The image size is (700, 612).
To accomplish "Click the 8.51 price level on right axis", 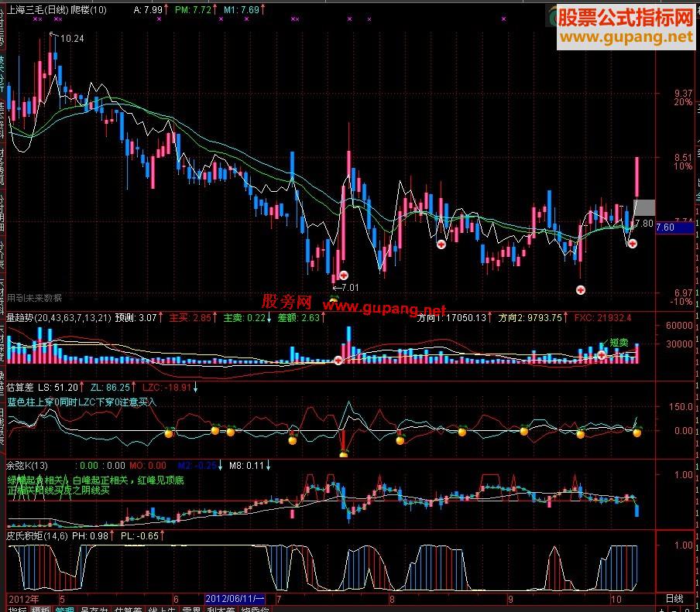I will coord(683,158).
